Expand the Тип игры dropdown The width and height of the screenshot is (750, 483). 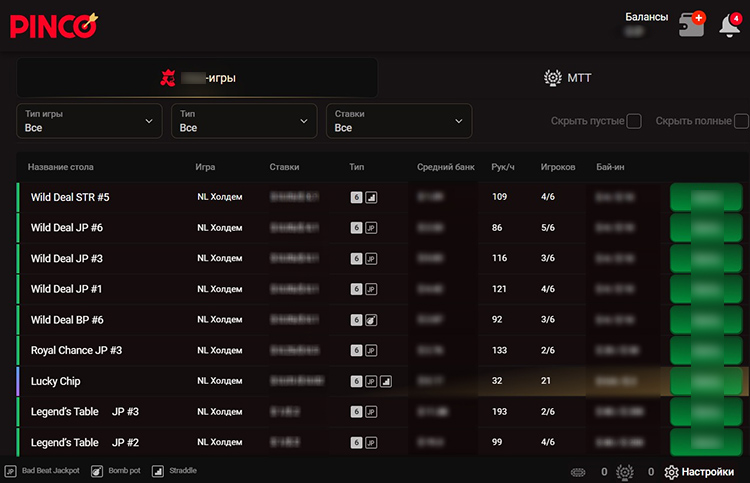tap(89, 121)
